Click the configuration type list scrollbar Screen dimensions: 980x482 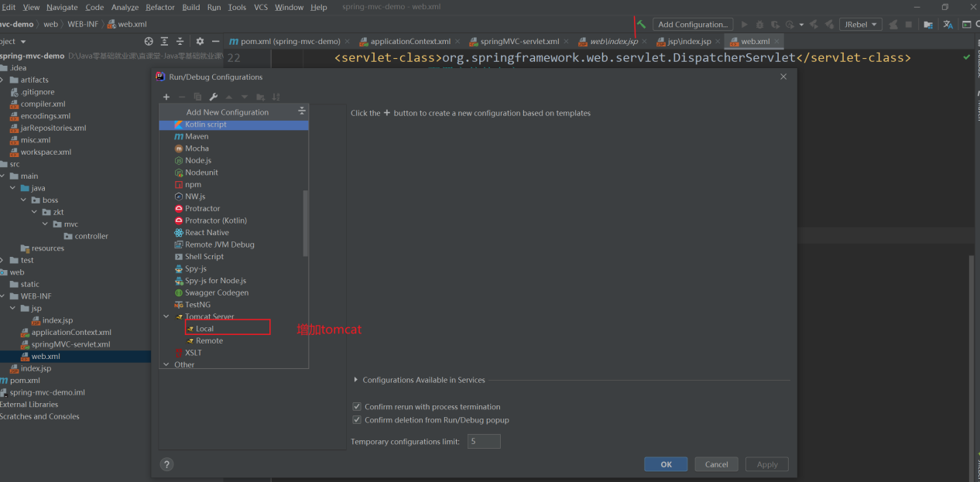[x=306, y=223]
